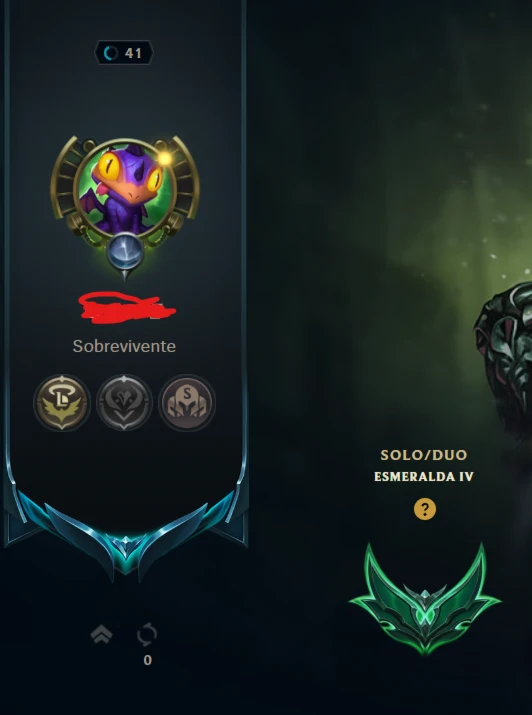532x715 pixels.
Task: Click the 0 counter under refresh icon
Action: pyautogui.click(x=147, y=660)
